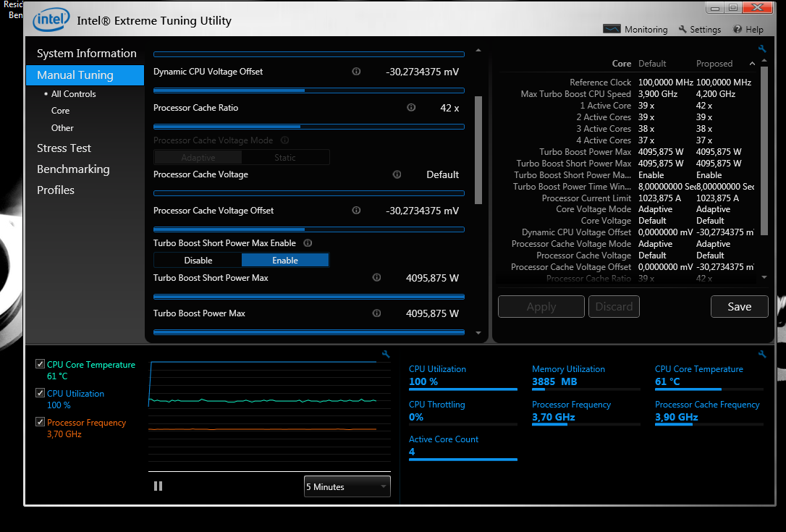Select Static Processor Cache Voltage Mode
Image resolution: width=786 pixels, height=532 pixels.
coord(285,158)
